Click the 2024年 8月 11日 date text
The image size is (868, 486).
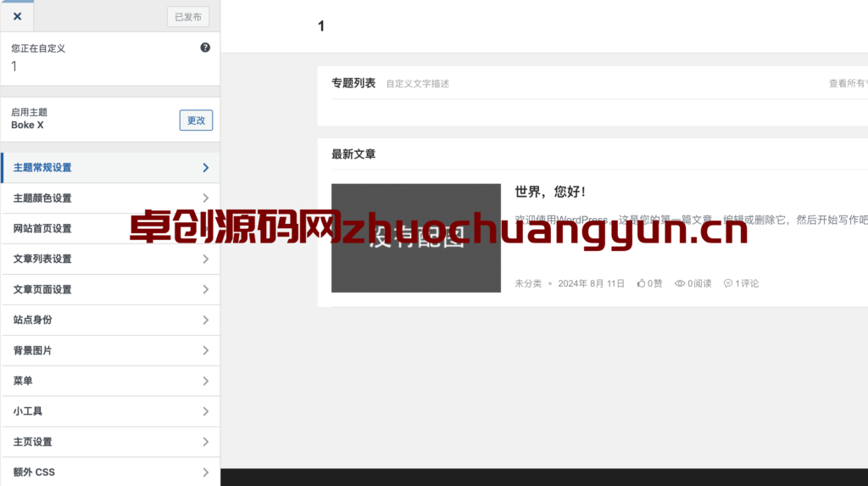coord(591,283)
